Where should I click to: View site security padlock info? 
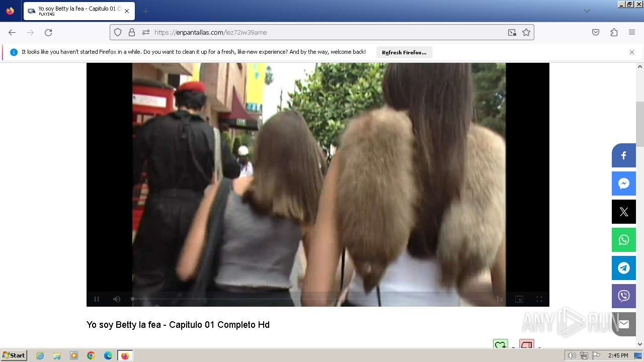pos(132,32)
